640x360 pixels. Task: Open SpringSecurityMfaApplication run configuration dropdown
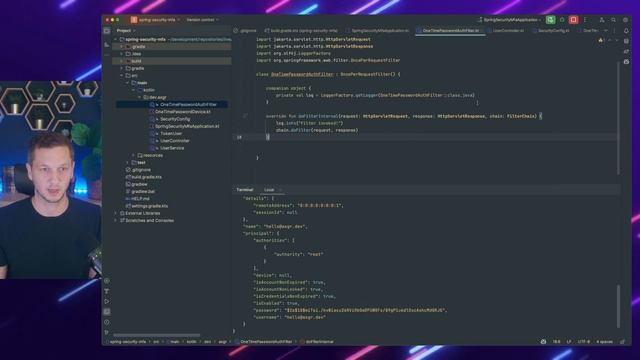pos(510,20)
